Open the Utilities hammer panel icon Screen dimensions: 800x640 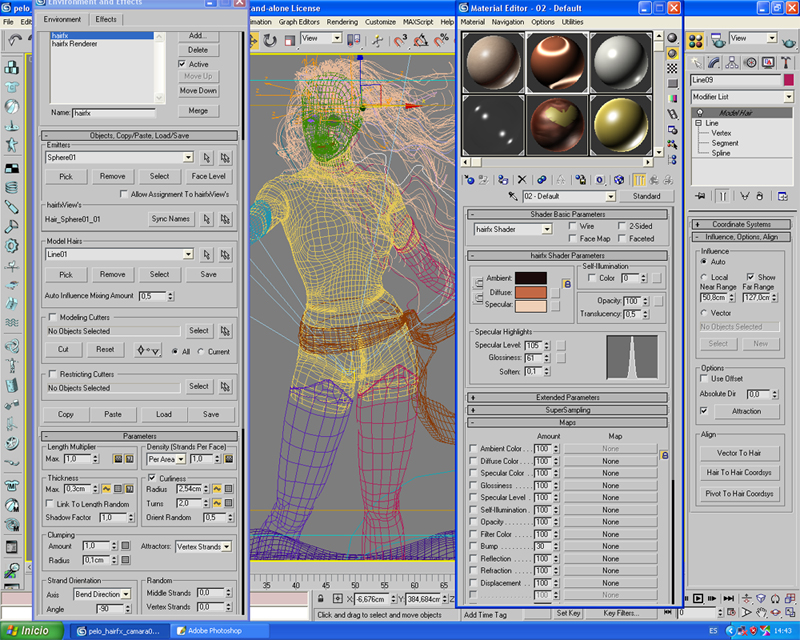click(x=786, y=62)
